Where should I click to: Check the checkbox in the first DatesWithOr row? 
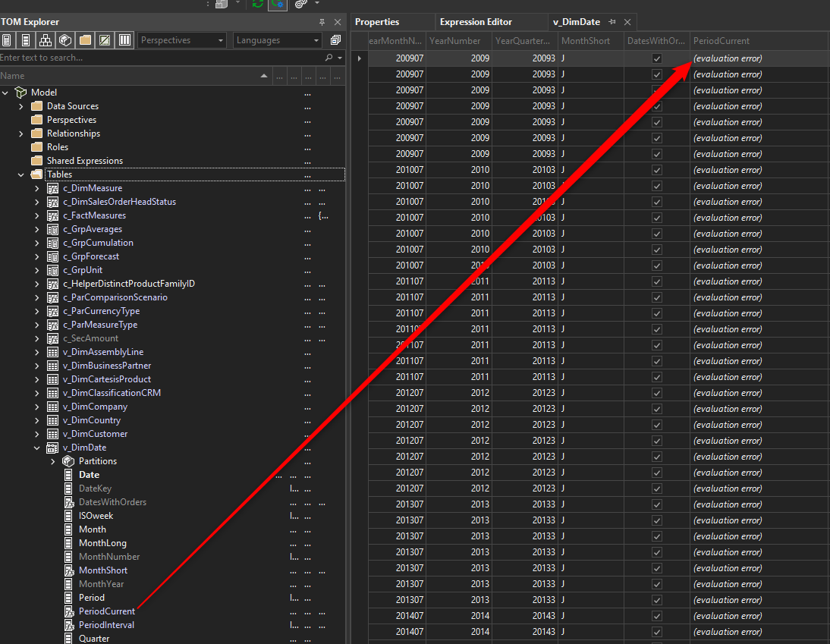pyautogui.click(x=656, y=58)
